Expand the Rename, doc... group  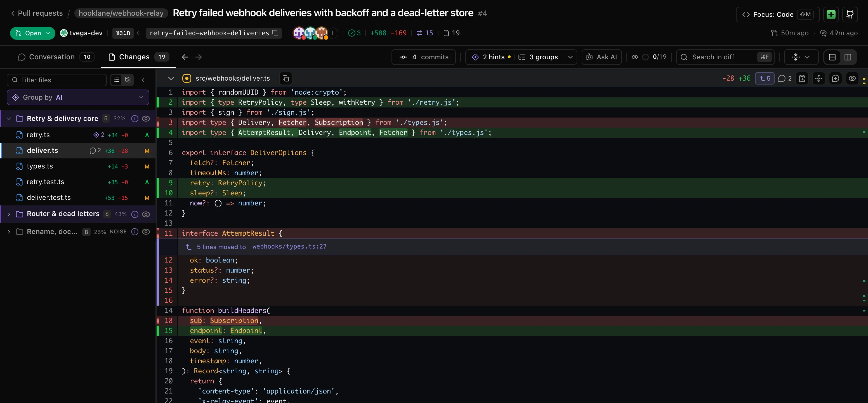click(x=9, y=232)
